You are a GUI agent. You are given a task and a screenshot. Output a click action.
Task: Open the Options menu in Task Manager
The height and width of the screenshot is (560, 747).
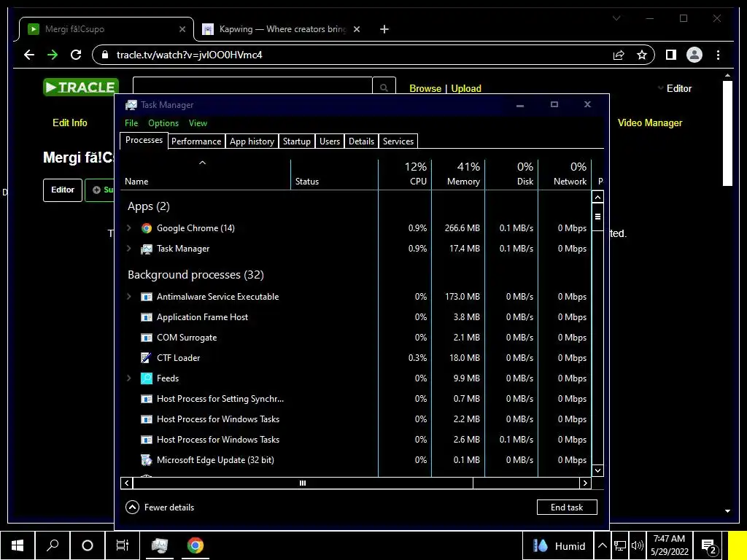click(163, 122)
